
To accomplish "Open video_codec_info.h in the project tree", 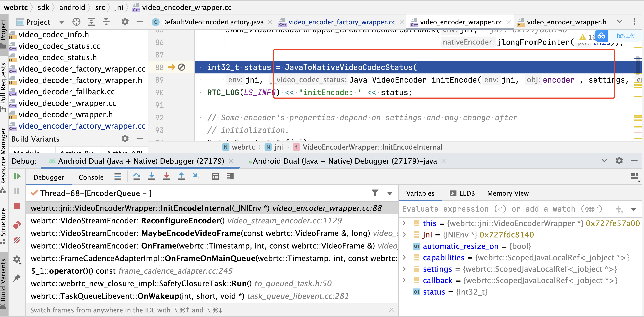I will 53,34.
